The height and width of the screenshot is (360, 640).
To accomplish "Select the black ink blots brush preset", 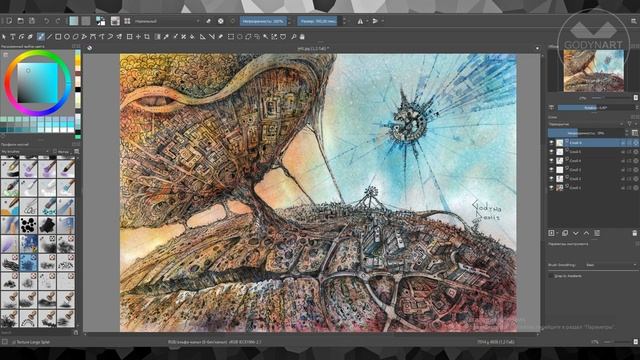I will point(28,224).
